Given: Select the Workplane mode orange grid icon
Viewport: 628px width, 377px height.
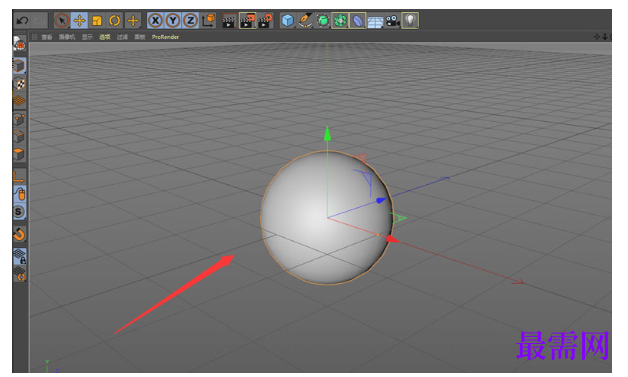Looking at the screenshot, I should (19, 100).
